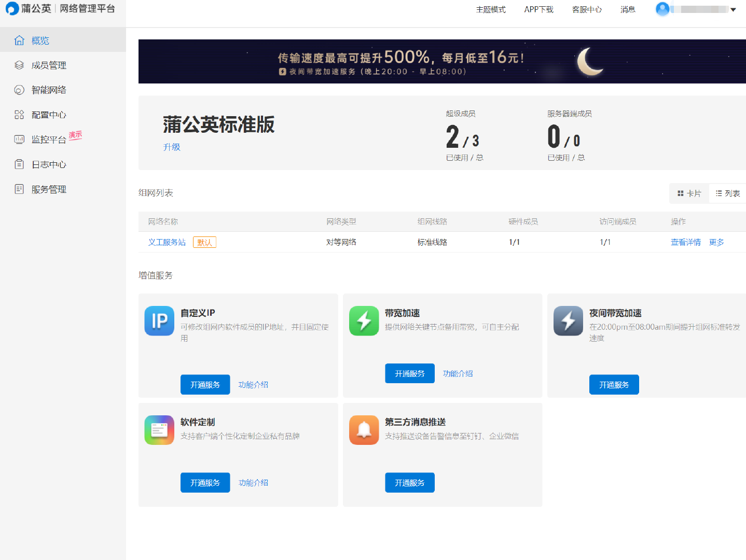Click the 日志中心 clipboard icon
746x560 pixels.
(19, 164)
